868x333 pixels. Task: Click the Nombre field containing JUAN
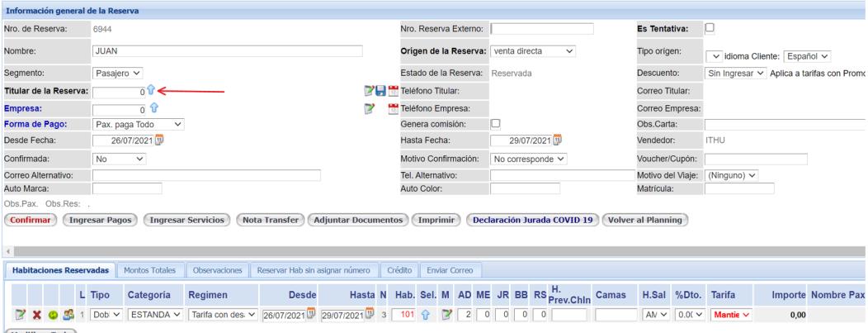(228, 51)
